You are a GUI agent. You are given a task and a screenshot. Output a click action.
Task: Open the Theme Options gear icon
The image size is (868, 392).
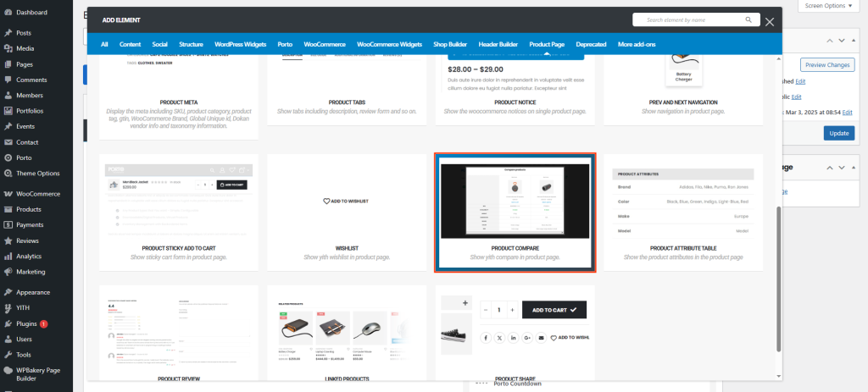click(x=8, y=174)
